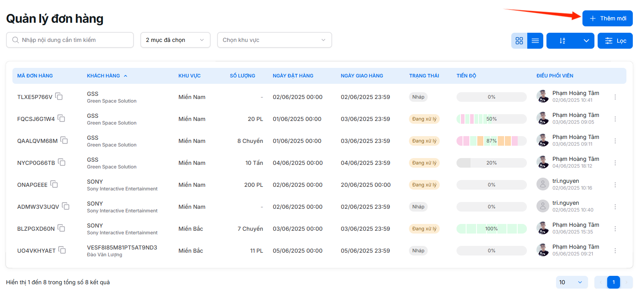Click the A-Z sort icon button
Screen dimensions: 644x299
[562, 41]
